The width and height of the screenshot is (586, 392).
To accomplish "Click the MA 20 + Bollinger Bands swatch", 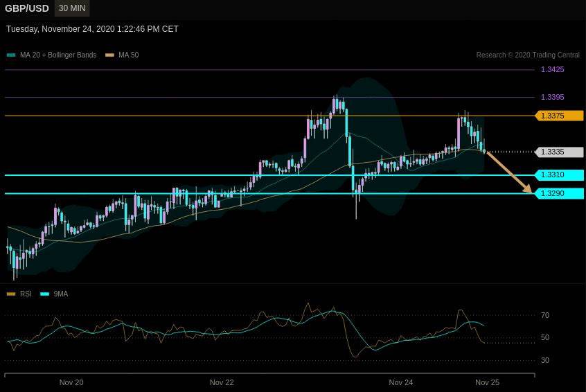I will (x=11, y=55).
